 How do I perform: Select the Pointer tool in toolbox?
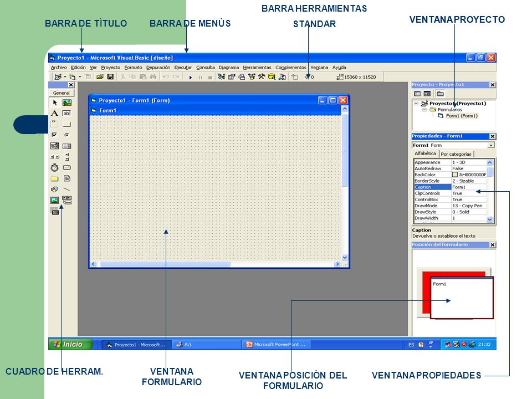pyautogui.click(x=55, y=103)
